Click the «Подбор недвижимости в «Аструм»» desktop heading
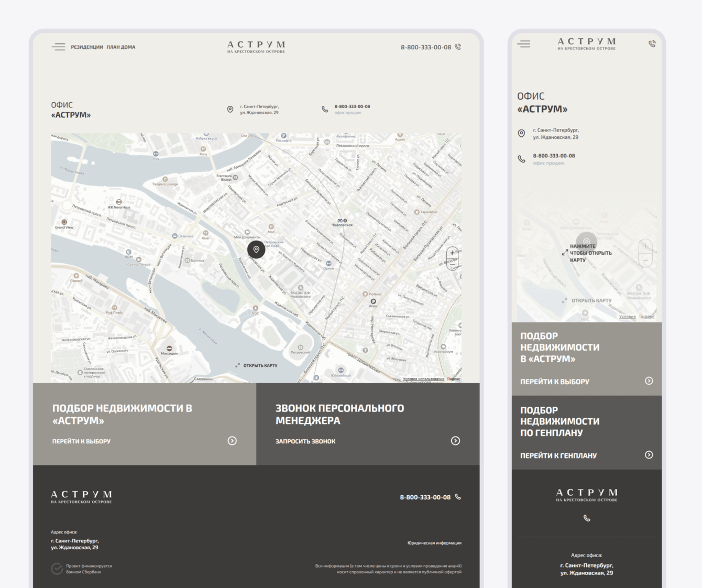This screenshot has width=702, height=588. (122, 414)
